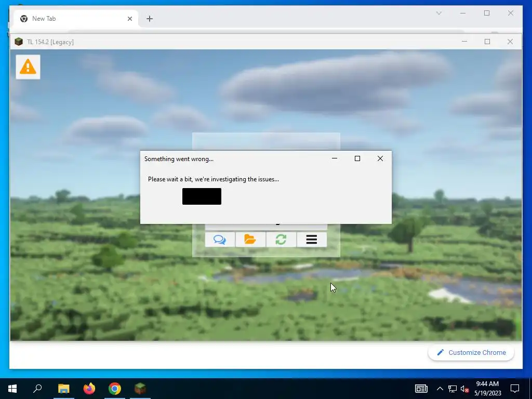532x399 pixels.
Task: Click the orange warning triangle icon
Action: (28, 67)
